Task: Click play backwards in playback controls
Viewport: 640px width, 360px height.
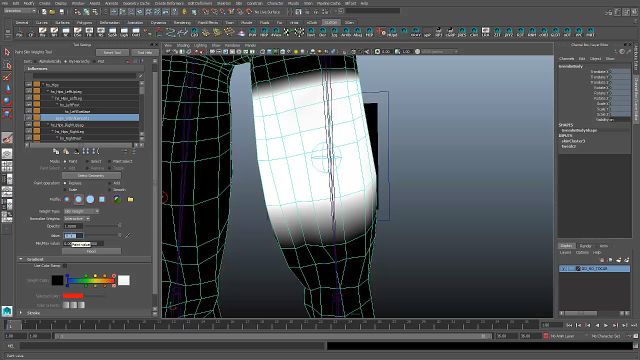Action: coord(597,325)
